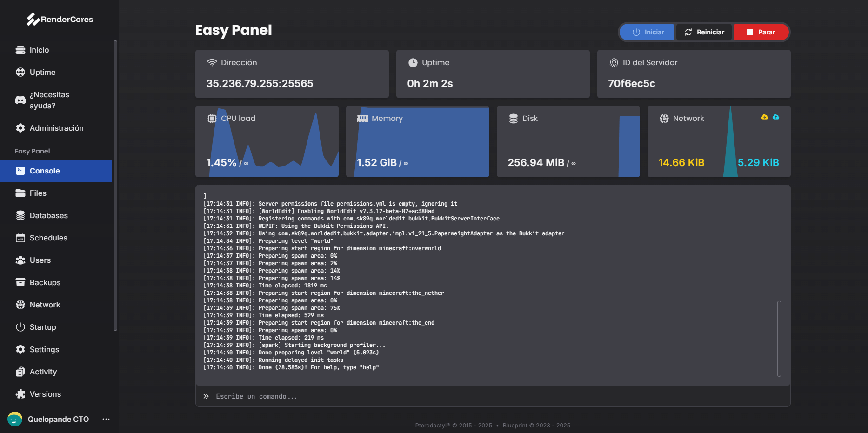
Task: Click the Backups archive icon
Action: tap(20, 282)
